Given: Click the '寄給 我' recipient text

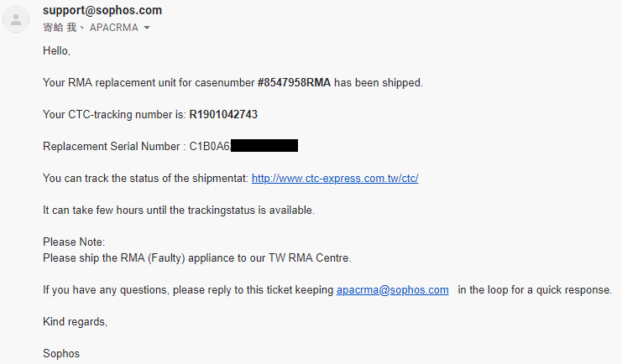Looking at the screenshot, I should tap(60, 28).
